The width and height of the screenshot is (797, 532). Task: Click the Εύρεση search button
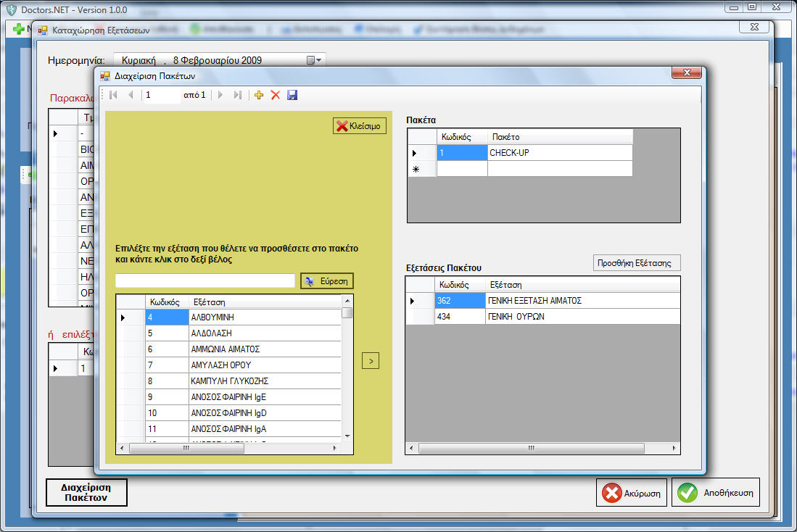[x=327, y=281]
